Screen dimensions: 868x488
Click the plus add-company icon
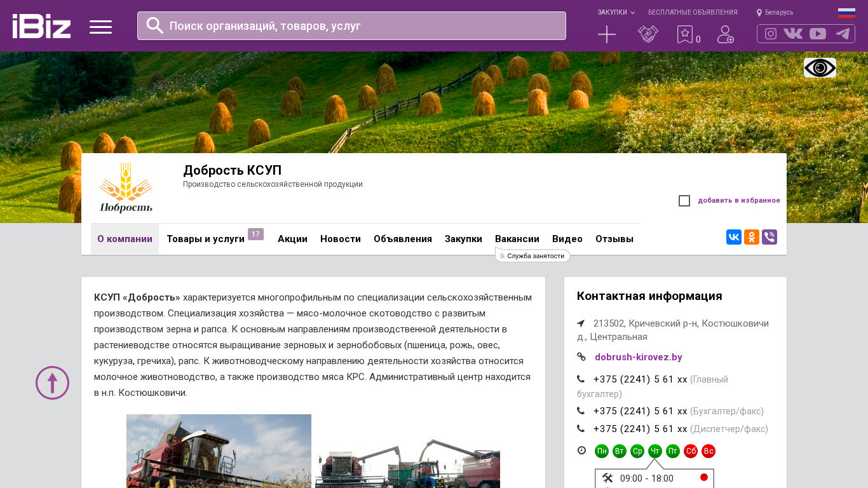pyautogui.click(x=607, y=34)
